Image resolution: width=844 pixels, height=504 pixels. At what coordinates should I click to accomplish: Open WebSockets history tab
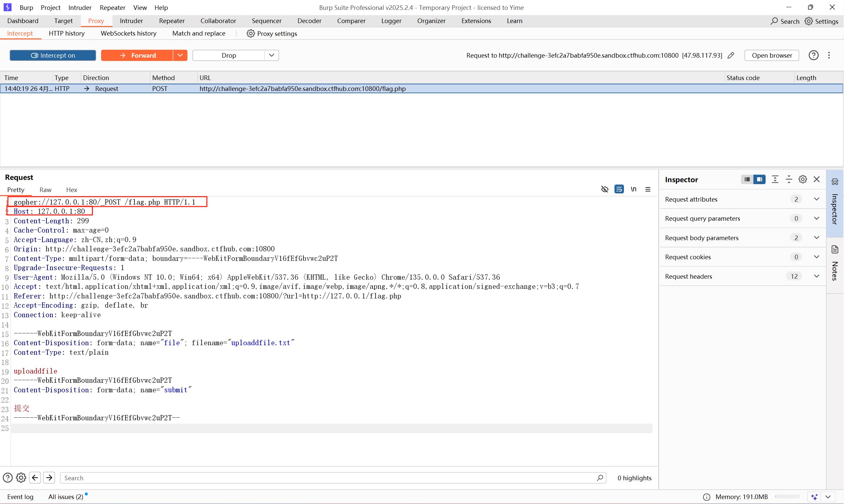tap(128, 33)
